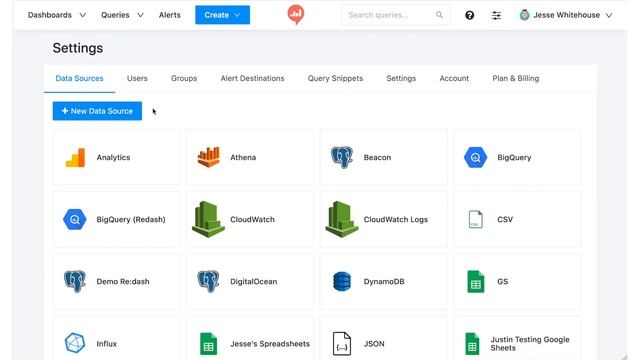This screenshot has height=360, width=640.
Task: Open the Jesse's Spreadsheets label text
Action: click(x=270, y=344)
